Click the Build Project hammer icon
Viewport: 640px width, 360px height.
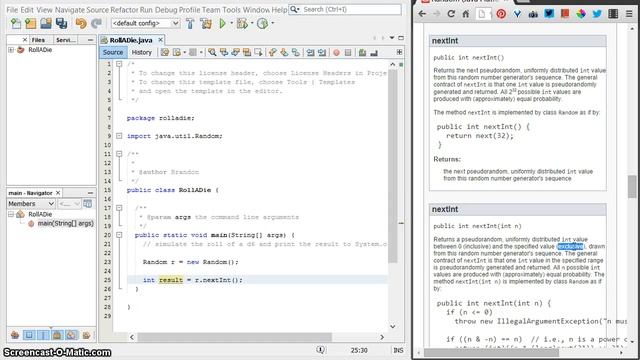click(x=190, y=24)
